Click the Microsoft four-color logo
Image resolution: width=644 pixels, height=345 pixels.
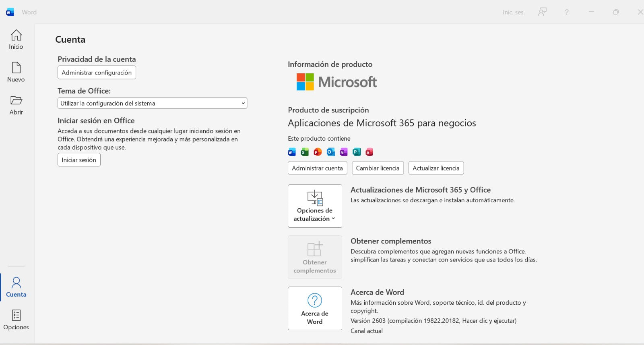(x=305, y=82)
